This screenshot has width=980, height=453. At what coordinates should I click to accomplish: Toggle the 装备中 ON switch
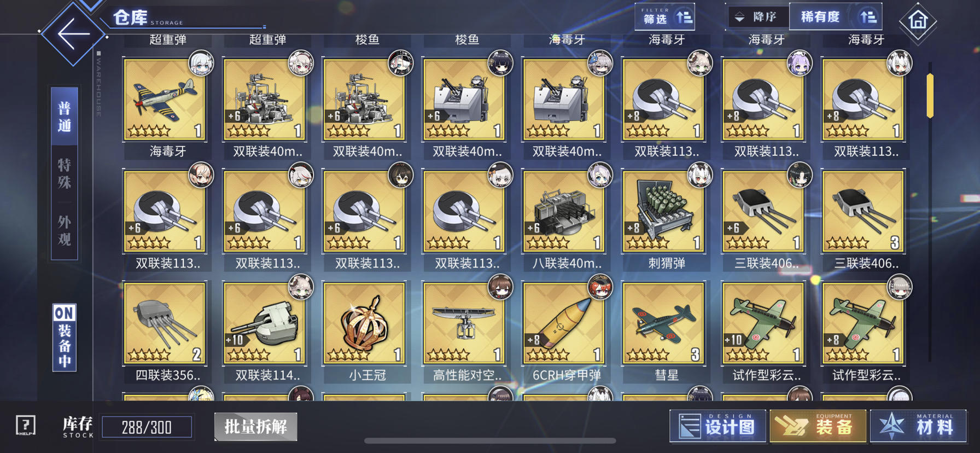coord(65,338)
